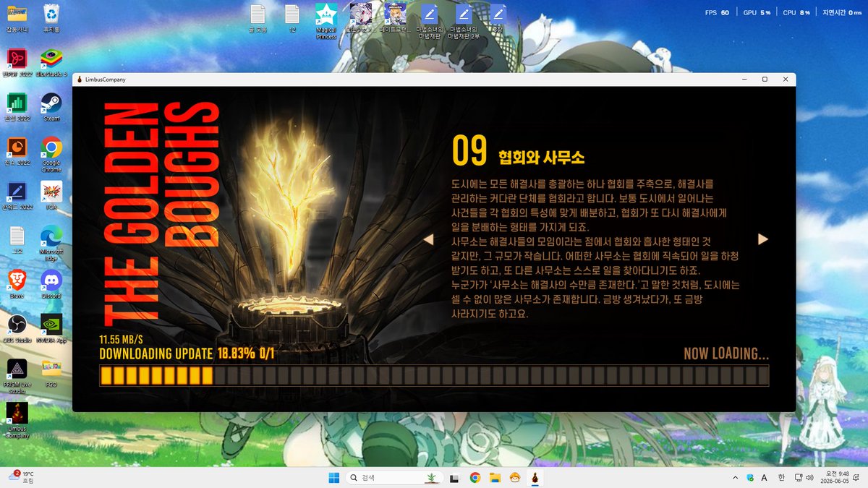Select the 마법소녀의 마법재판 2부 document icon

464,22
